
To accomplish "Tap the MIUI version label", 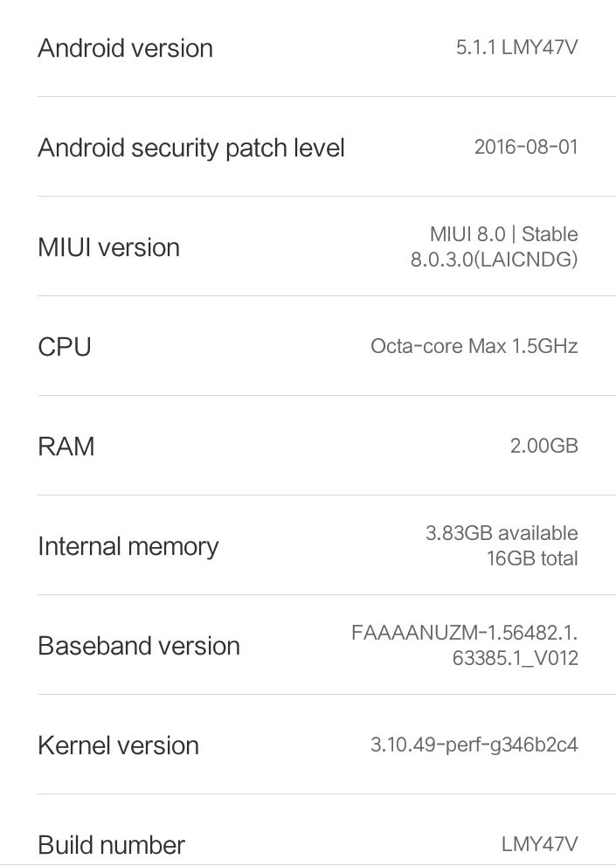I will (108, 247).
